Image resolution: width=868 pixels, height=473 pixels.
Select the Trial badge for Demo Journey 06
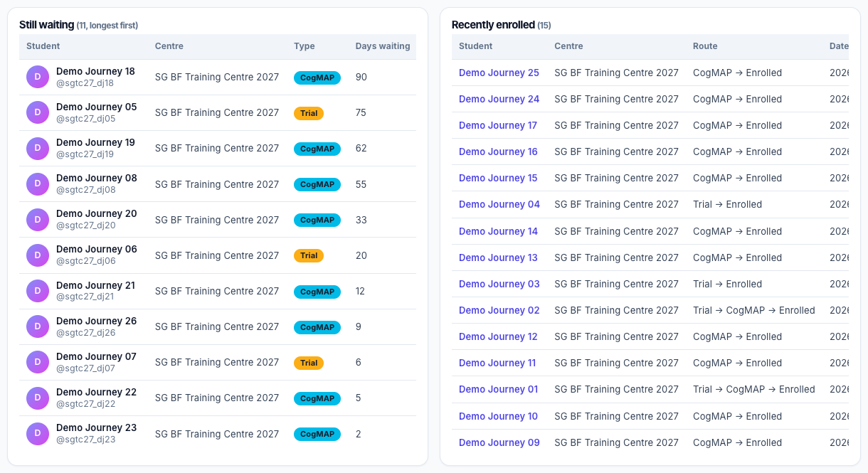click(x=309, y=255)
